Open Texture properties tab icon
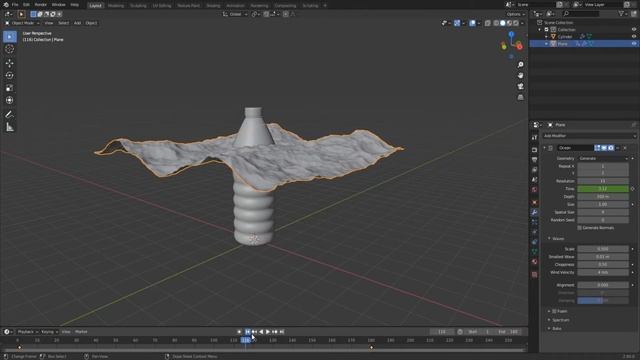The height and width of the screenshot is (360, 640). coord(534,275)
